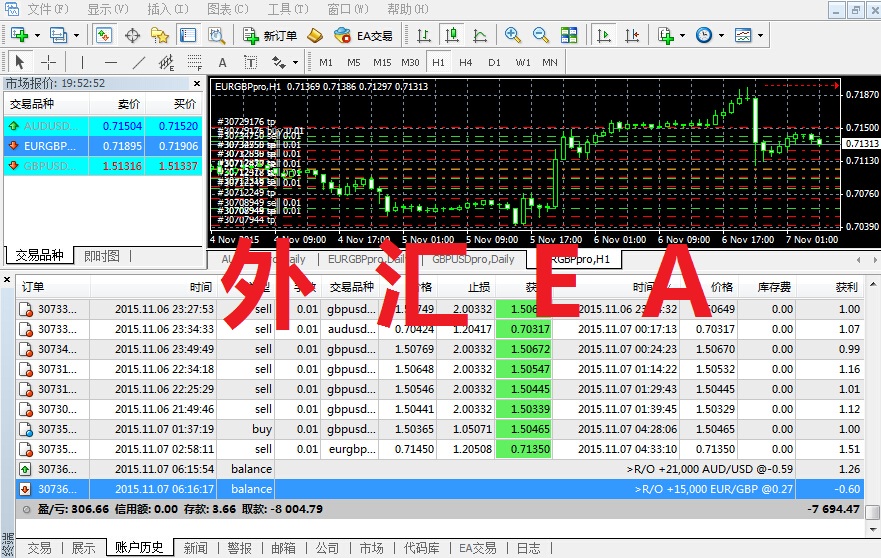This screenshot has width=881, height=558.
Task: Select the M1 timeframe
Action: coord(326,62)
